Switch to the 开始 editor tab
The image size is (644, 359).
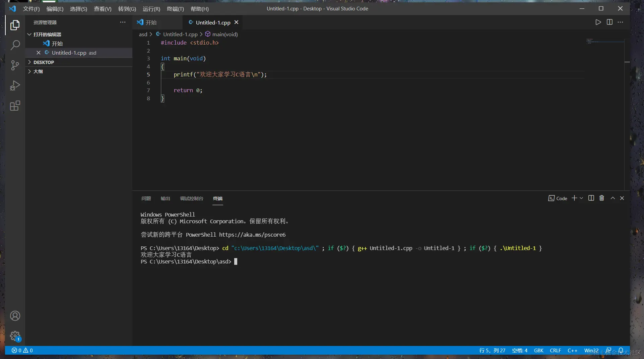(157, 22)
